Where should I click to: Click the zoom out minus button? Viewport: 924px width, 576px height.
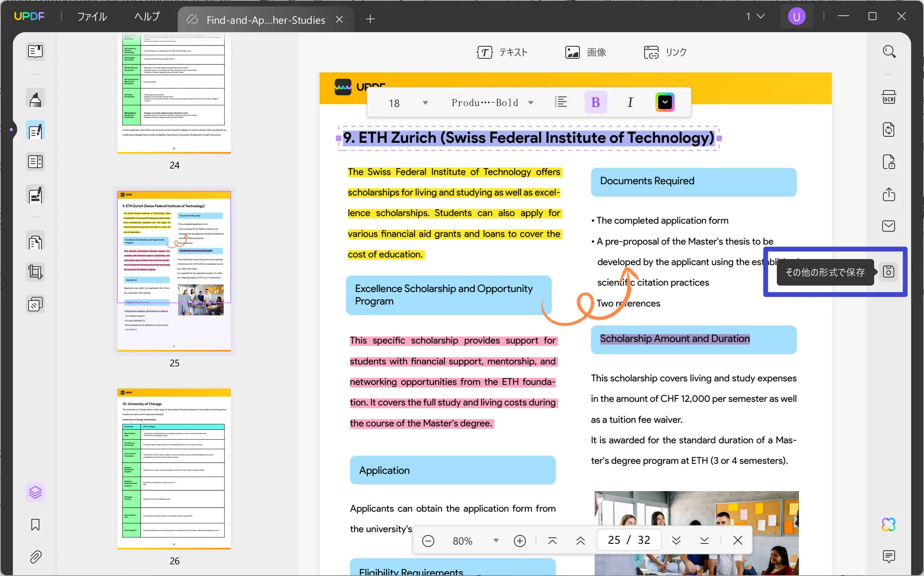428,541
